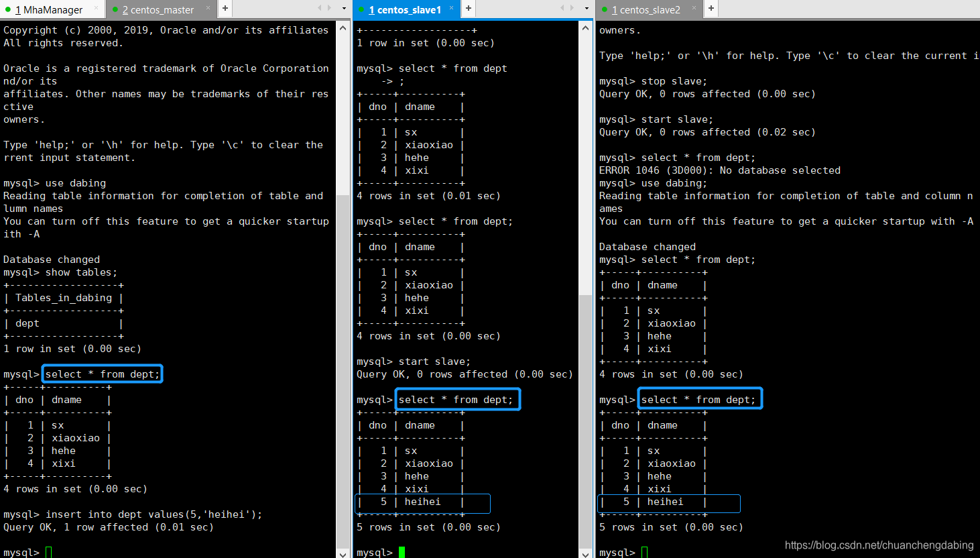Click the scroll-up arrow of the left terminal pane
The width and height of the screenshot is (980, 558).
point(343,28)
